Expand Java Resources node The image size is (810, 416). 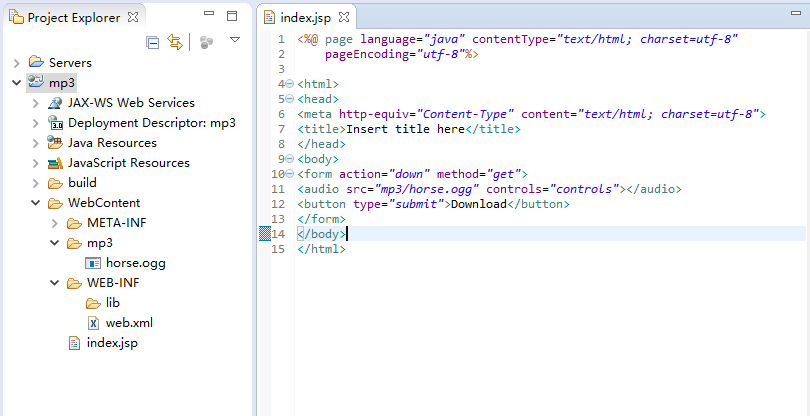point(35,143)
